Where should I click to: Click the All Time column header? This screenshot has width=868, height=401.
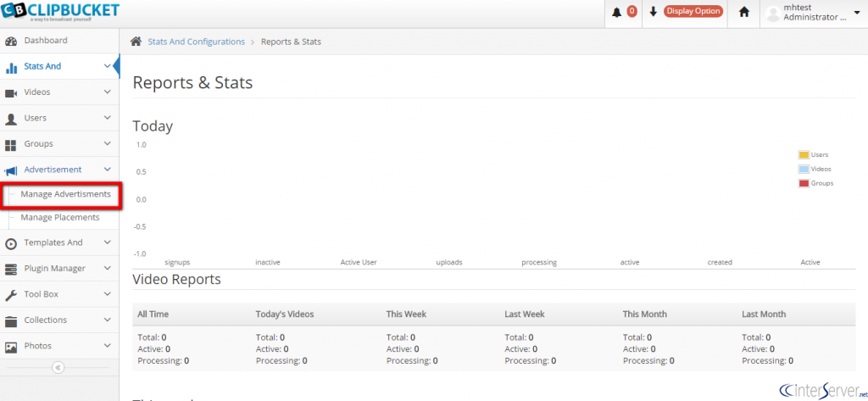pyautogui.click(x=153, y=314)
